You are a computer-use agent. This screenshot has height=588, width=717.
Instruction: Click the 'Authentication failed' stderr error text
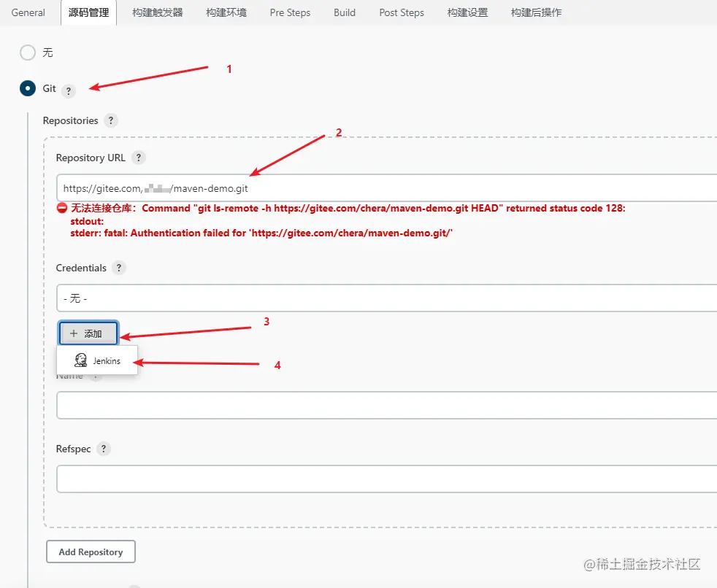(261, 233)
